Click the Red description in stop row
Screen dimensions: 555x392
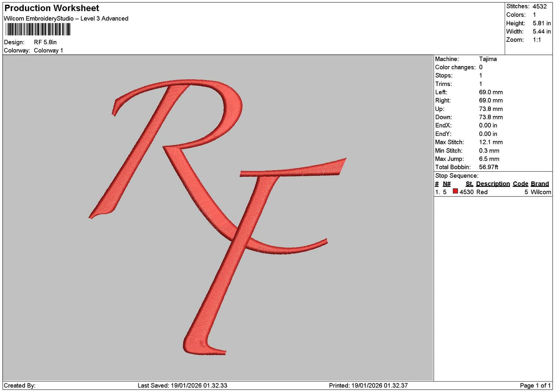coord(482,192)
